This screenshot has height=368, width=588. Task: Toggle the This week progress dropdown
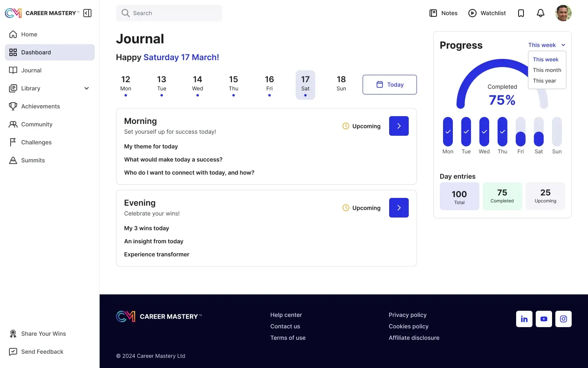click(x=547, y=45)
